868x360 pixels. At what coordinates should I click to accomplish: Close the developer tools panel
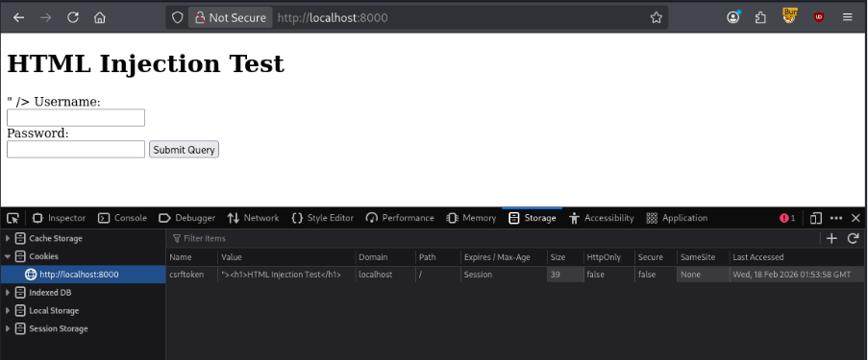pos(856,218)
